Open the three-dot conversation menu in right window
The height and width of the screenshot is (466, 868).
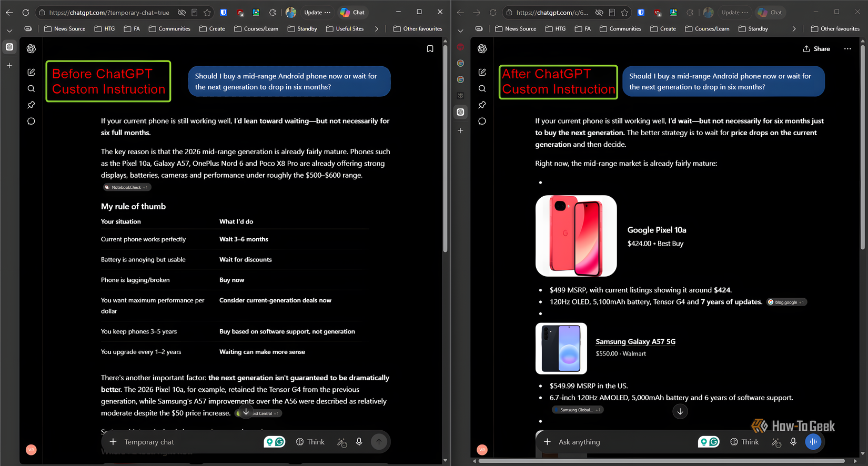click(x=847, y=49)
